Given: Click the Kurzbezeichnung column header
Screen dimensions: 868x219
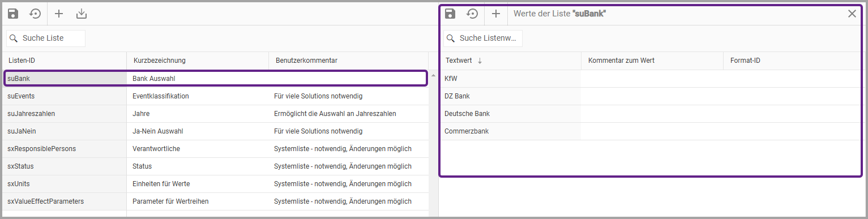Looking at the screenshot, I should [x=160, y=61].
